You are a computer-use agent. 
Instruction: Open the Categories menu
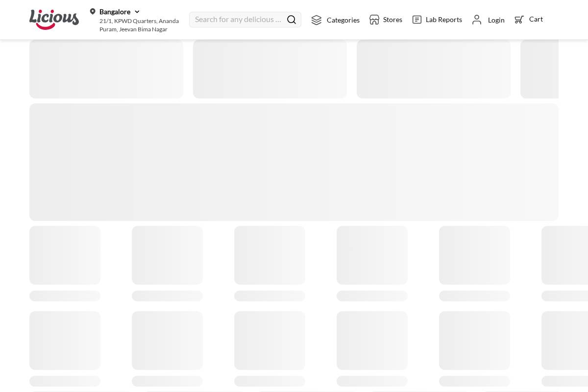[x=343, y=20]
